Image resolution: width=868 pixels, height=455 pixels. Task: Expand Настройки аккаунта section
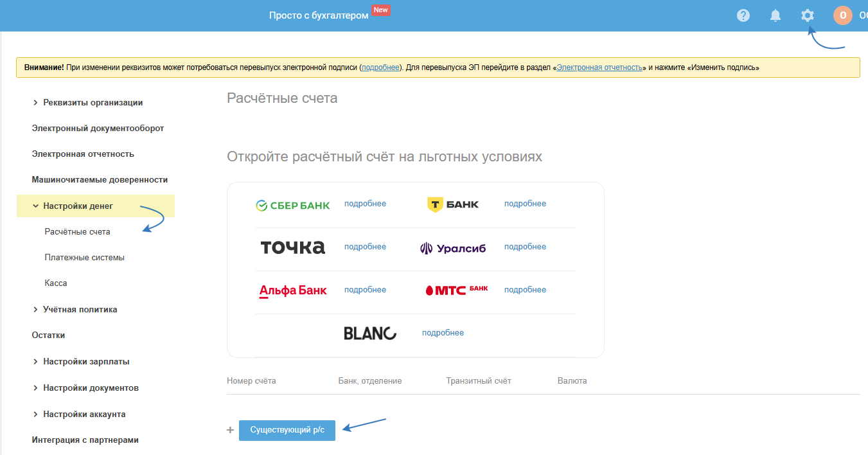click(x=79, y=414)
